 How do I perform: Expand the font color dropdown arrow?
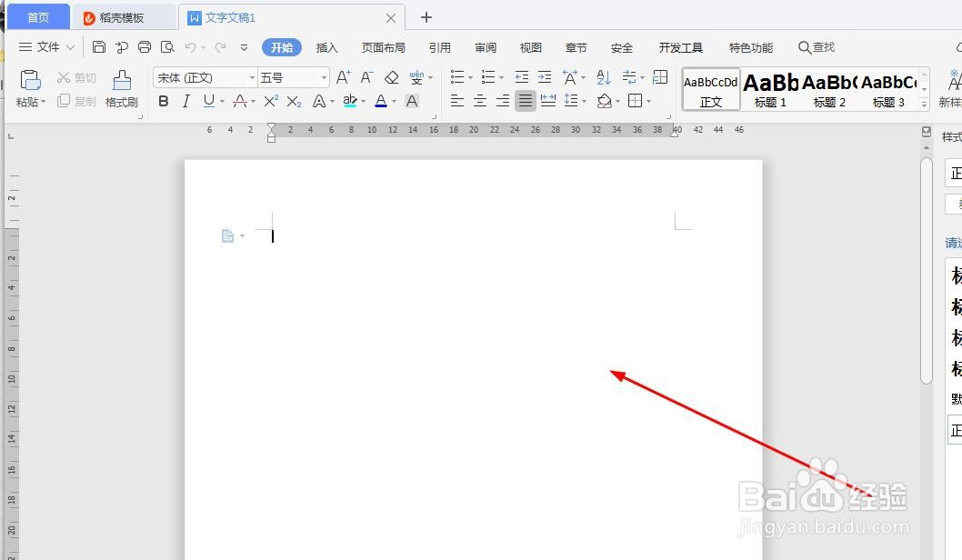pyautogui.click(x=394, y=101)
